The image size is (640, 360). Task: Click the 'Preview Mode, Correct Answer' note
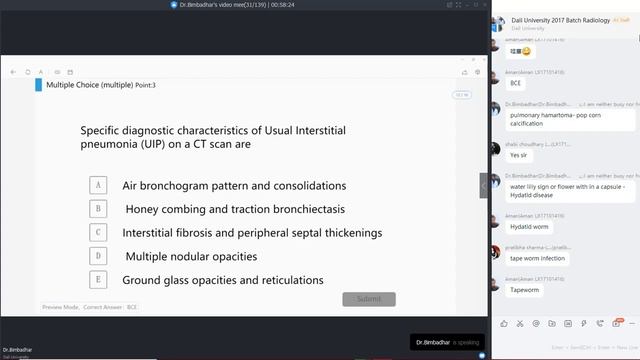[90, 307]
